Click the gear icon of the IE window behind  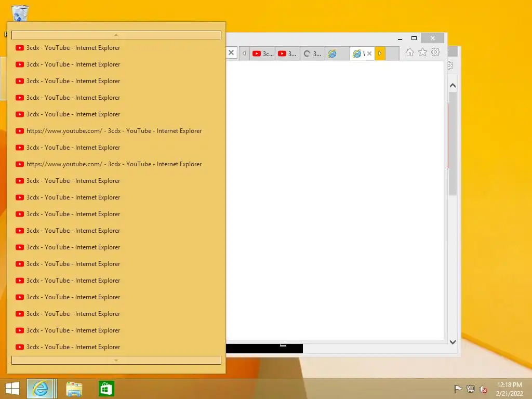click(x=450, y=65)
